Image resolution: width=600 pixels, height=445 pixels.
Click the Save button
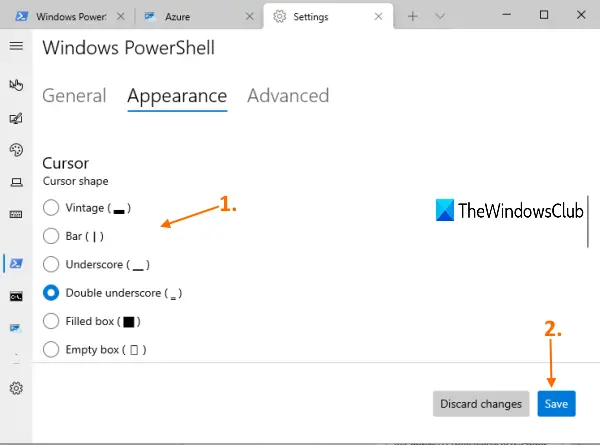tap(556, 404)
